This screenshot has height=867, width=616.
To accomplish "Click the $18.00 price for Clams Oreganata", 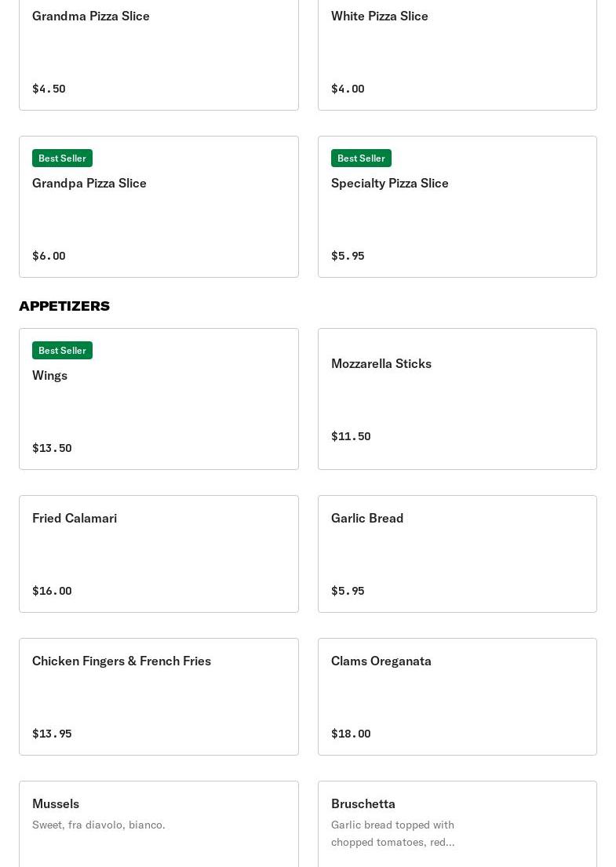I will [351, 734].
